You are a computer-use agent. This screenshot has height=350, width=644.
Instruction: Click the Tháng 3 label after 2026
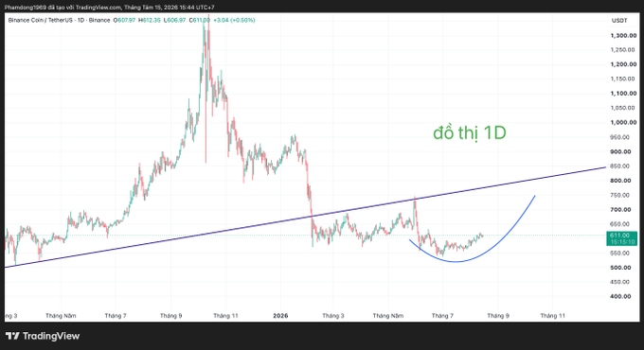pyautogui.click(x=333, y=316)
